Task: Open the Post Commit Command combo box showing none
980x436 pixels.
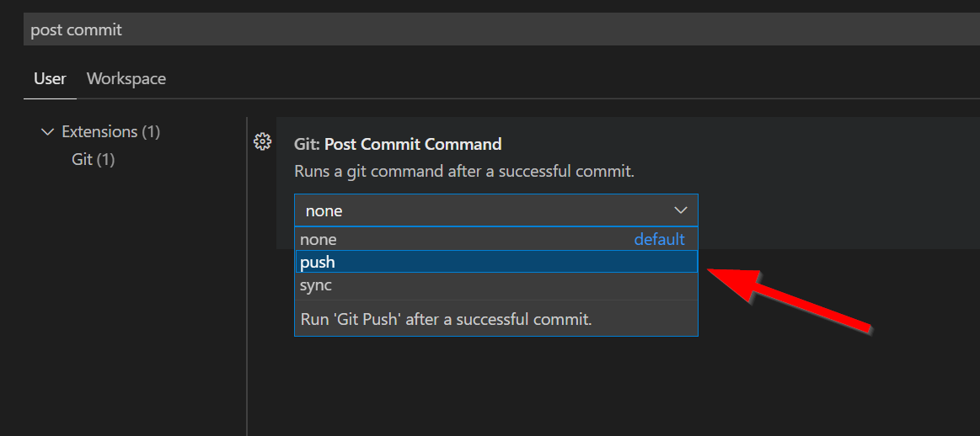Action: pos(480,210)
